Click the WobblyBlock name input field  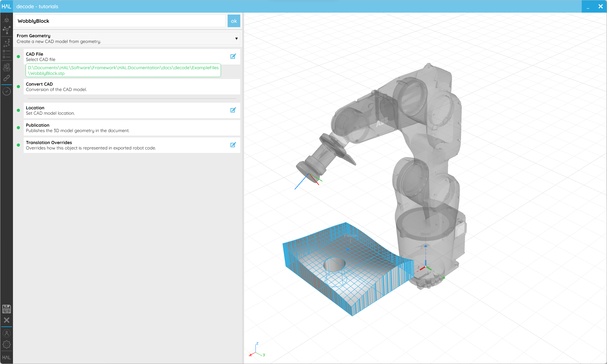[x=120, y=21]
